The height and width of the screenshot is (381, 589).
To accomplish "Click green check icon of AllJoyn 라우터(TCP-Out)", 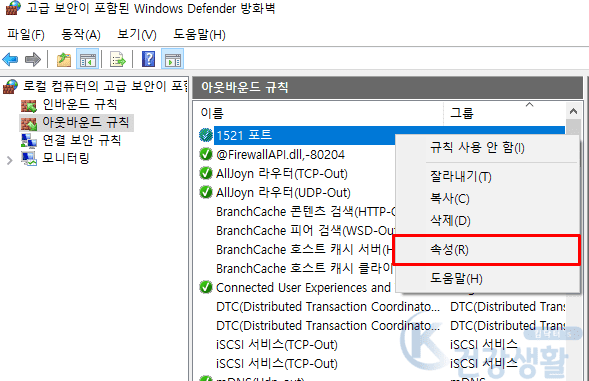I will coord(206,173).
